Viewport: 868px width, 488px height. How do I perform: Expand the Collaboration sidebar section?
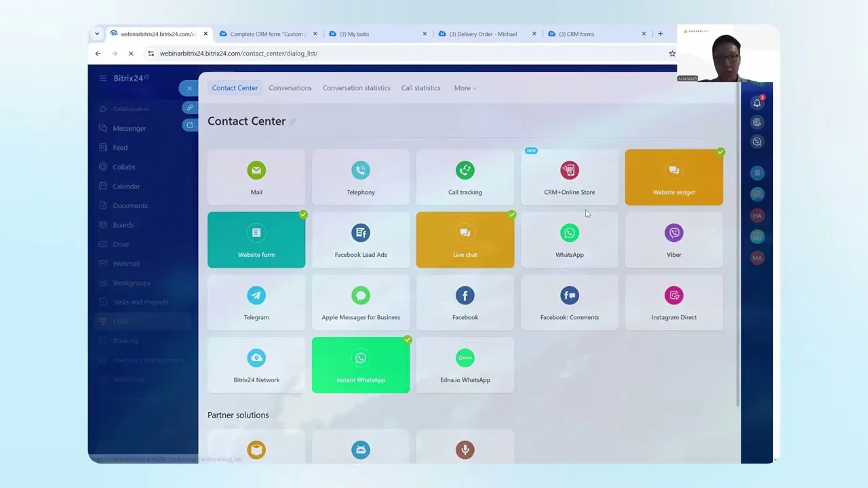130,109
